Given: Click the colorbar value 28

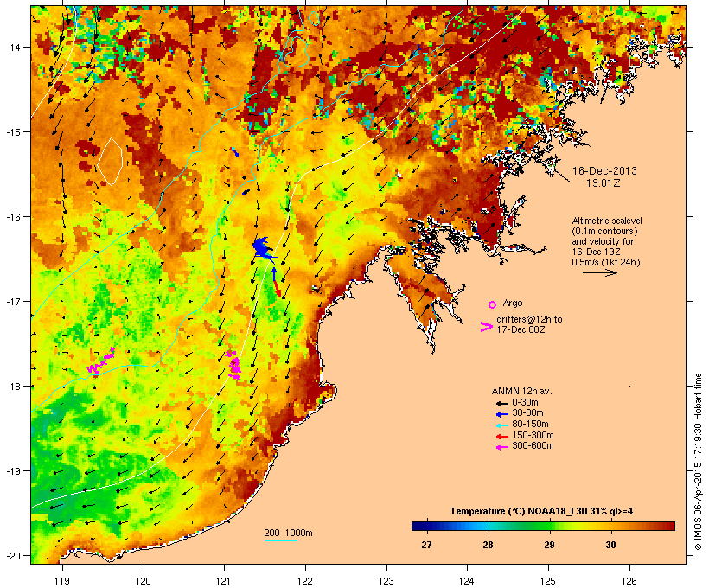Looking at the screenshot, I should [488, 545].
